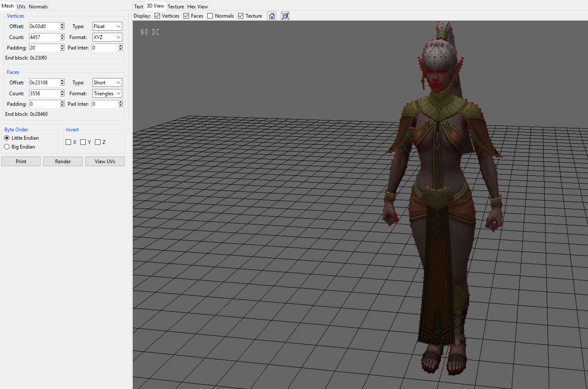The image size is (588, 389).
Task: Click the home reset view icon
Action: [272, 16]
